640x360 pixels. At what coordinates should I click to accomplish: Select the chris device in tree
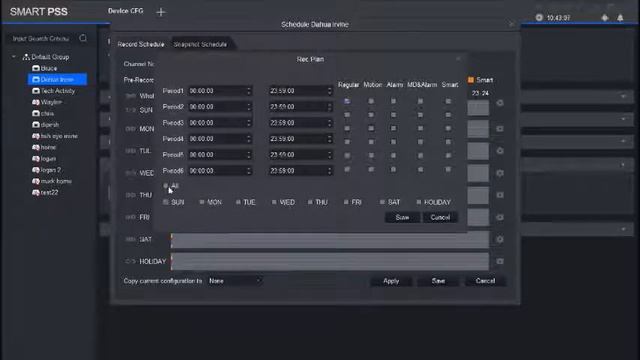(43, 113)
